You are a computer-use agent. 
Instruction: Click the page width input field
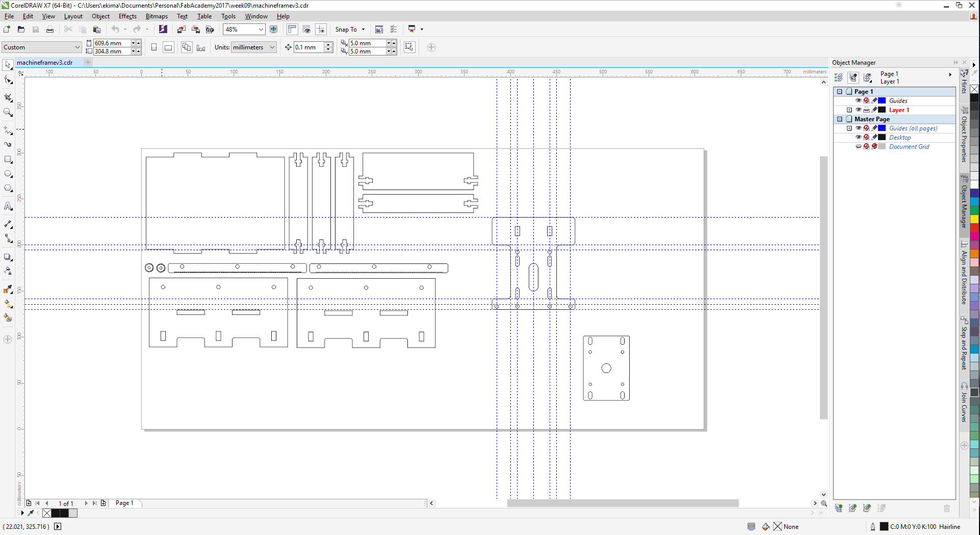112,43
